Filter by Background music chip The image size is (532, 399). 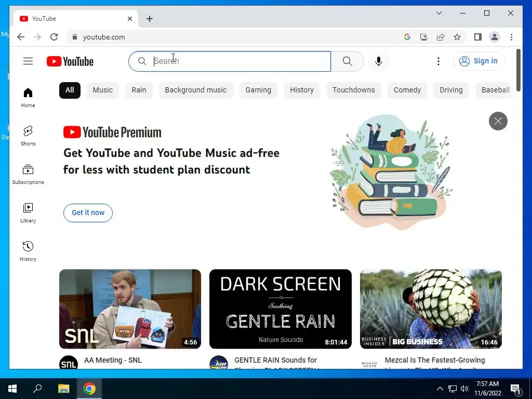point(196,90)
